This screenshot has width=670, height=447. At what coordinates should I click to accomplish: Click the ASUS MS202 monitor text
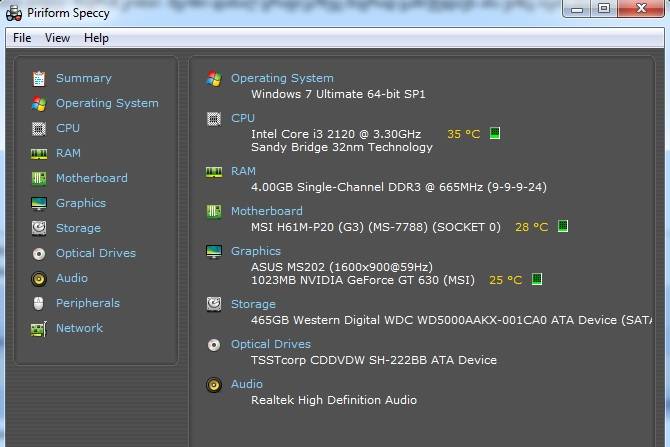click(x=342, y=267)
